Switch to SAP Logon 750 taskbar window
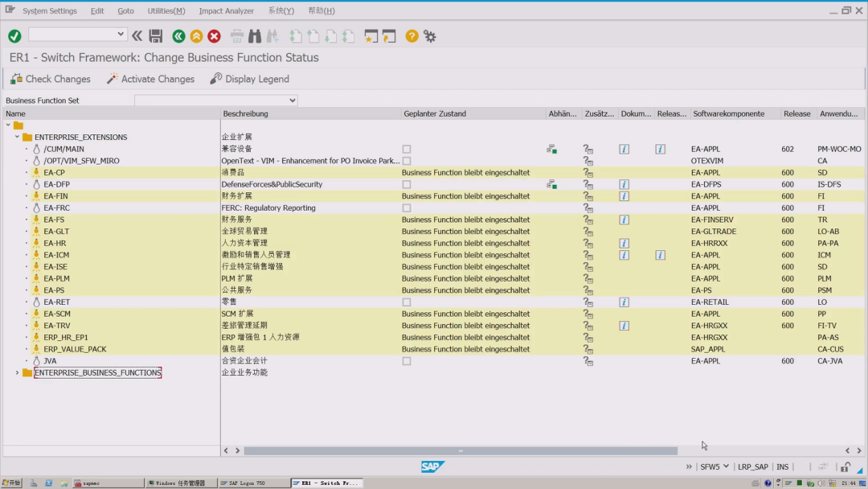Image resolution: width=868 pixels, height=489 pixels. [x=253, y=483]
